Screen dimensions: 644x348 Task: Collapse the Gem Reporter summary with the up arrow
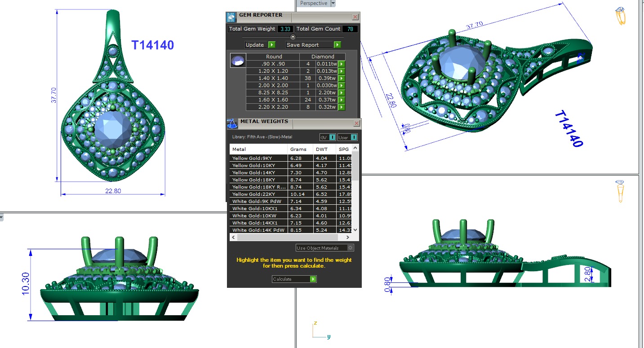click(x=293, y=37)
